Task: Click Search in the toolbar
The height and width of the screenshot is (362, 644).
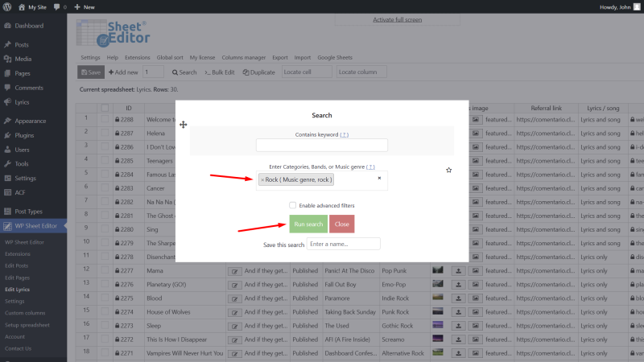Action: click(x=184, y=72)
